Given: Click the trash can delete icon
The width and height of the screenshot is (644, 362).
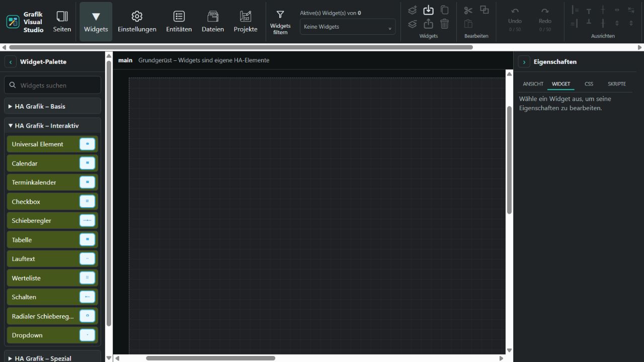Looking at the screenshot, I should coord(444,24).
